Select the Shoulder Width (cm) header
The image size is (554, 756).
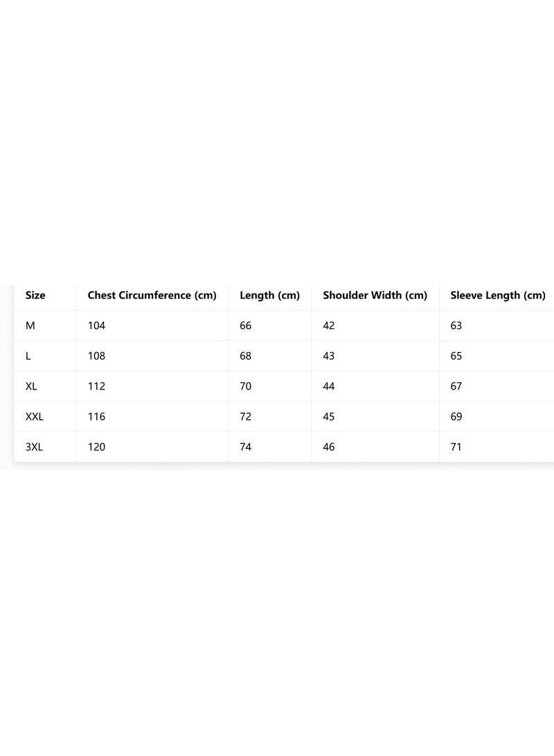coord(375,295)
